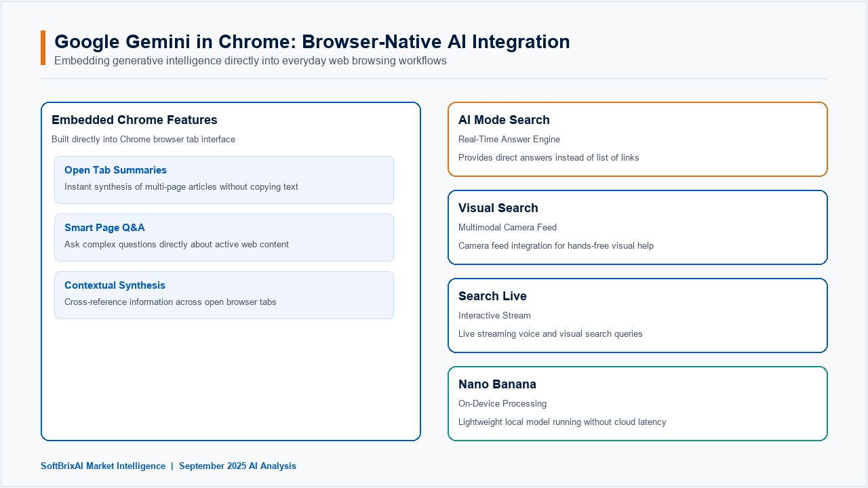Click the title 'Google Gemini in Chrome: Browser-Native AI Integration'
Screen dimensions: 868x488
click(x=312, y=41)
